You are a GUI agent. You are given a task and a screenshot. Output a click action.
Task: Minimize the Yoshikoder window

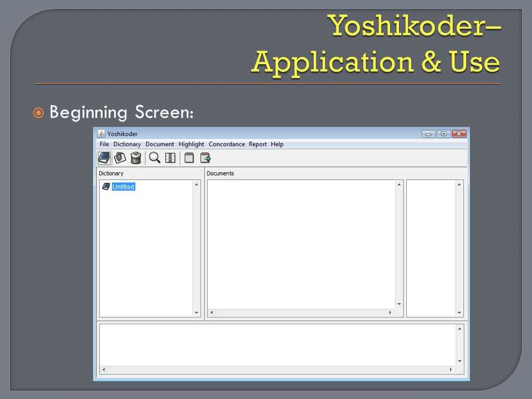pos(428,134)
